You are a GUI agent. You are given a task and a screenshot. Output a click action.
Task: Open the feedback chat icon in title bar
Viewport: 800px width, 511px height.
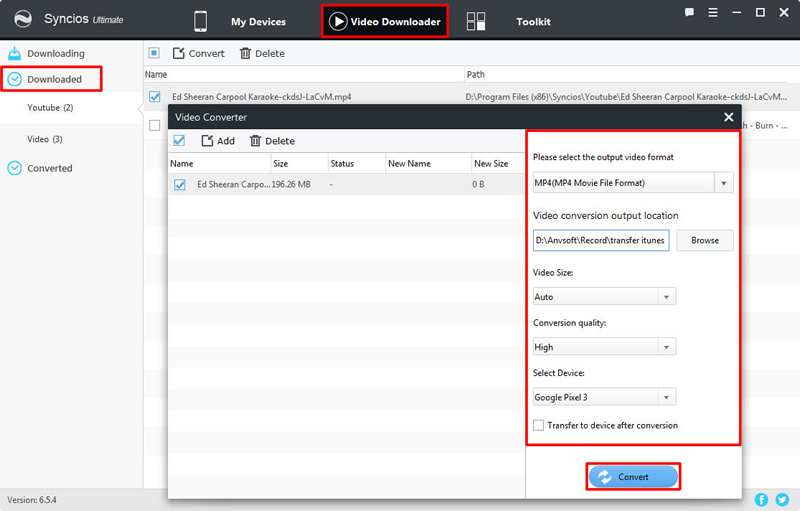click(x=689, y=12)
